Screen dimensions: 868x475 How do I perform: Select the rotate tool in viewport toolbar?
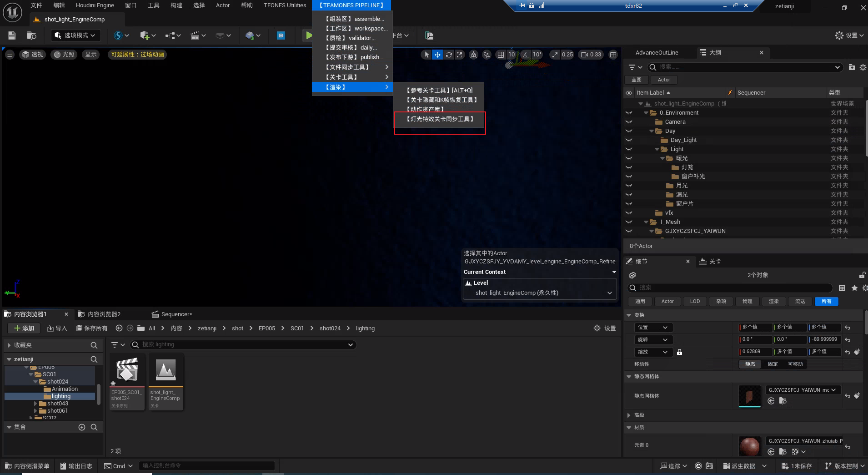(x=449, y=55)
